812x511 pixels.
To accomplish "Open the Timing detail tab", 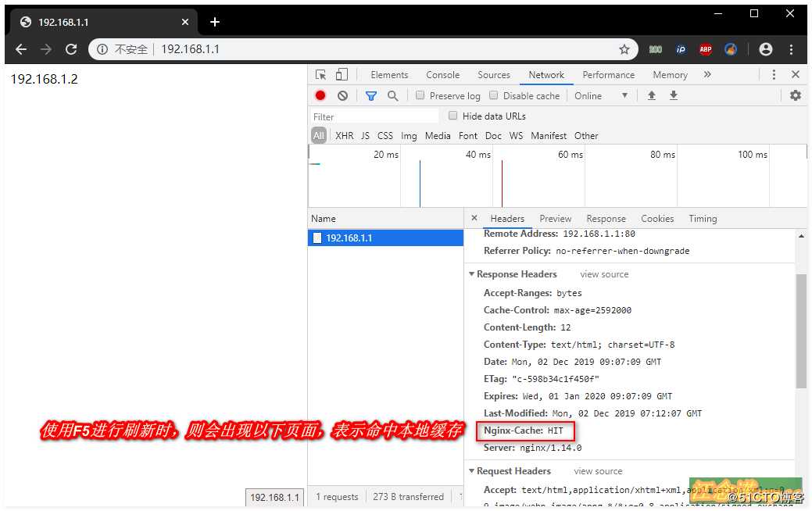I will (x=703, y=219).
